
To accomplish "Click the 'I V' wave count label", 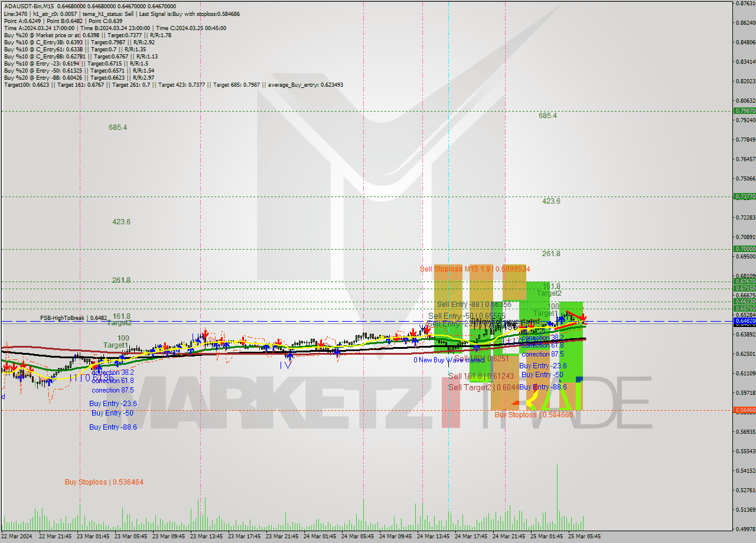I will pos(285,365).
